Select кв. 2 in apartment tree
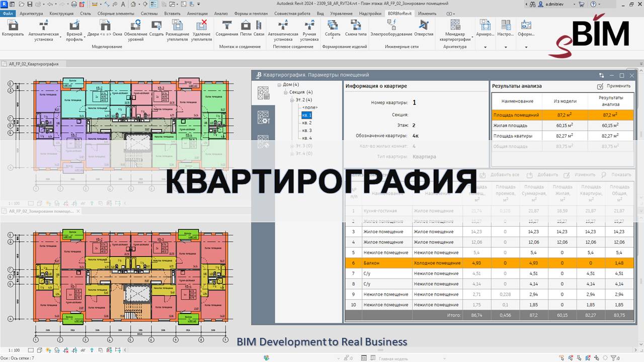The width and height of the screenshot is (644, 362). coord(307,123)
